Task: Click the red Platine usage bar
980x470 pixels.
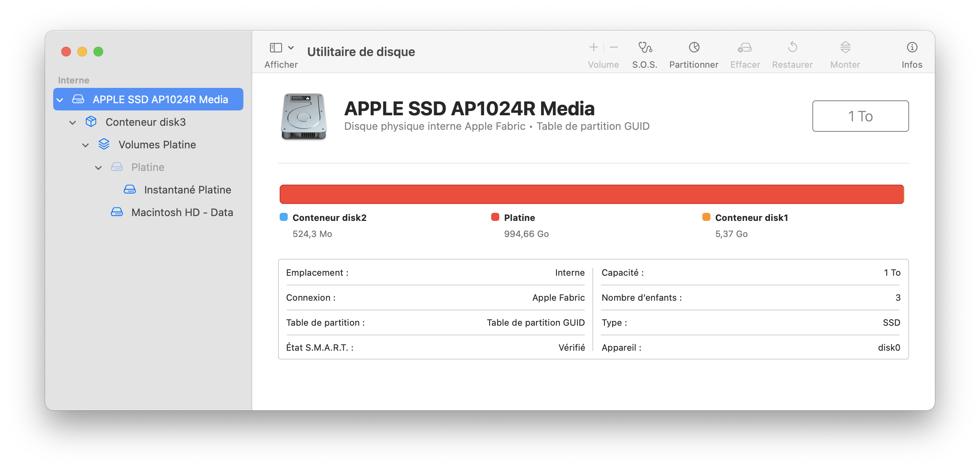Action: pyautogui.click(x=591, y=194)
